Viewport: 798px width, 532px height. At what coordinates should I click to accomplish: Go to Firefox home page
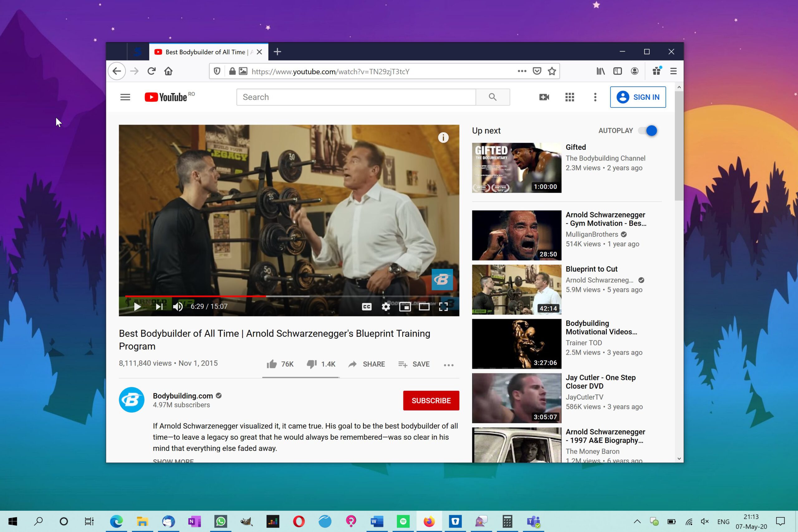click(168, 71)
